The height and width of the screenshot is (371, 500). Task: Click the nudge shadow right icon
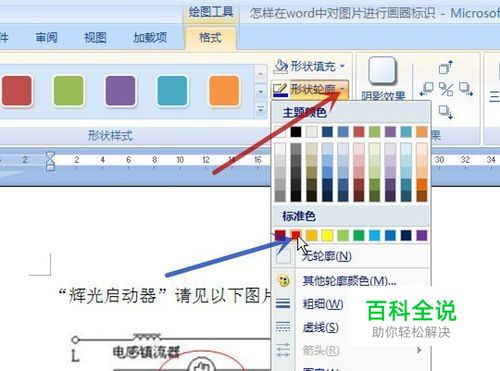466,89
